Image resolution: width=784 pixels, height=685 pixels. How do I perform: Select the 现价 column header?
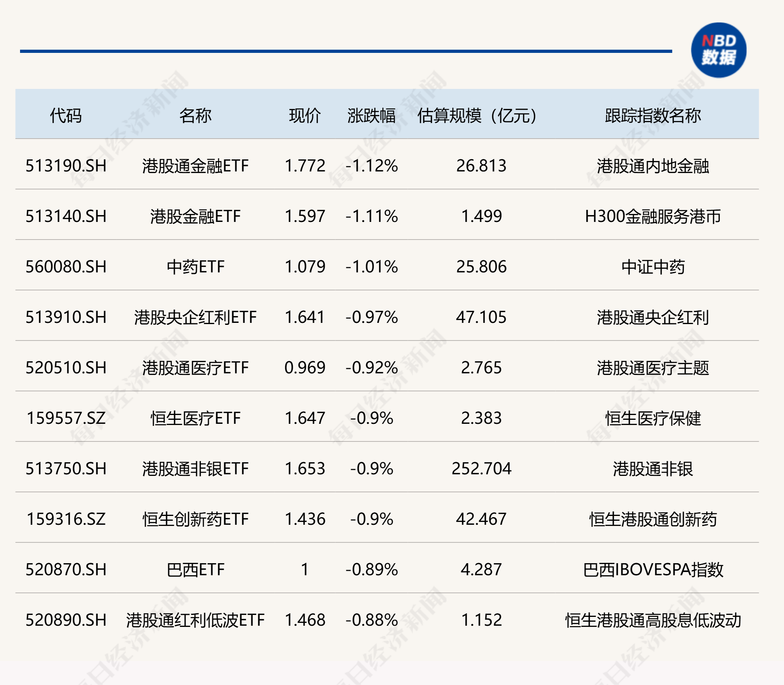[305, 116]
